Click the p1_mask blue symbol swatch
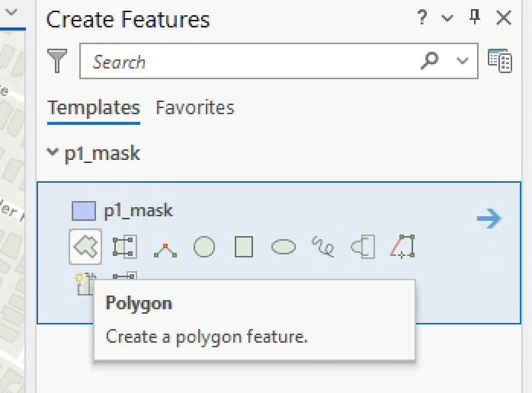Screen dimensions: 532x393 coord(83,211)
